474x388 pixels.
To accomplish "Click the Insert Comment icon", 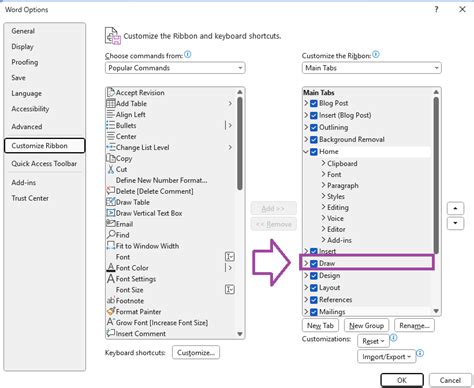I will click(111, 333).
